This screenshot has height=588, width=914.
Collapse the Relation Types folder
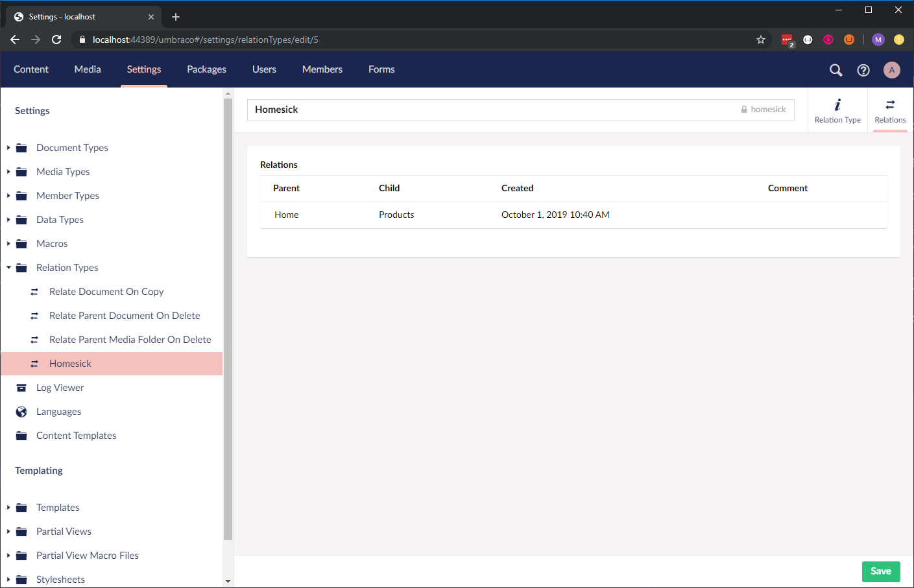[8, 268]
